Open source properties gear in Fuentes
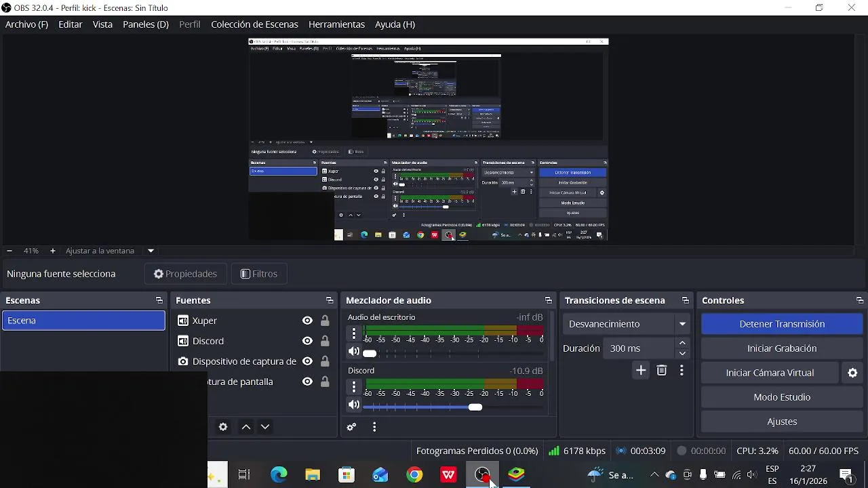This screenshot has width=868, height=488. (x=223, y=427)
